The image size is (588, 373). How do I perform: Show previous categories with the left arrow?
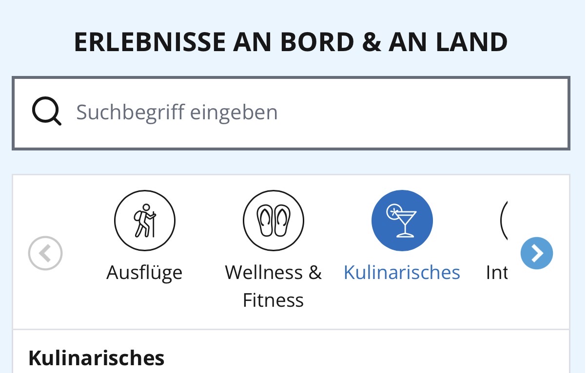click(x=45, y=253)
